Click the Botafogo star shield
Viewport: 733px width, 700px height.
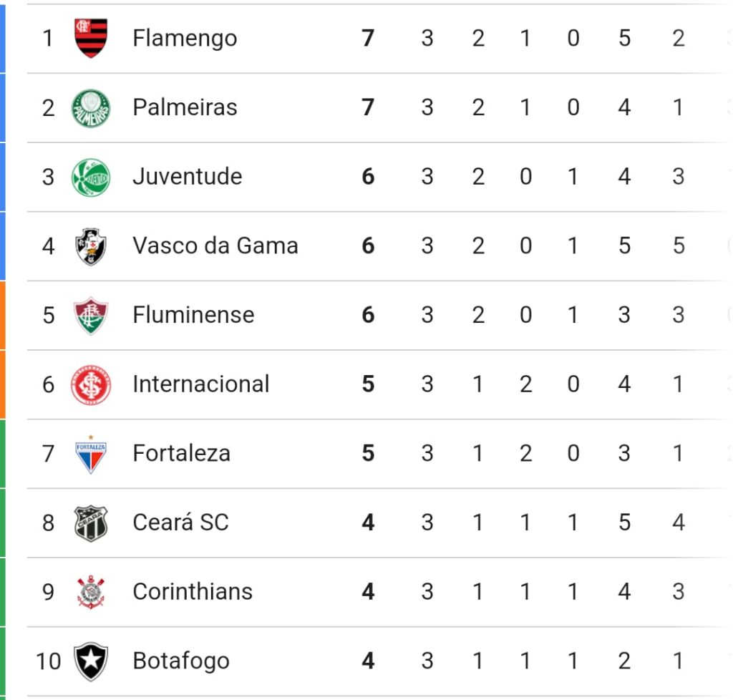point(91,661)
